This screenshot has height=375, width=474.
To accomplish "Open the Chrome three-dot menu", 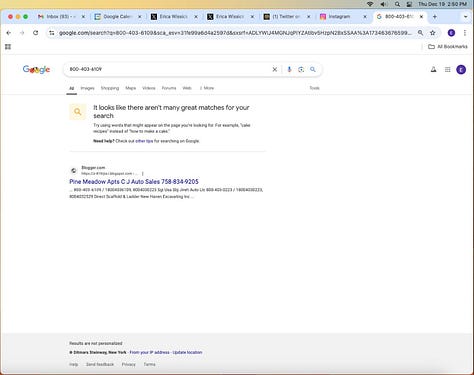I will [x=465, y=33].
